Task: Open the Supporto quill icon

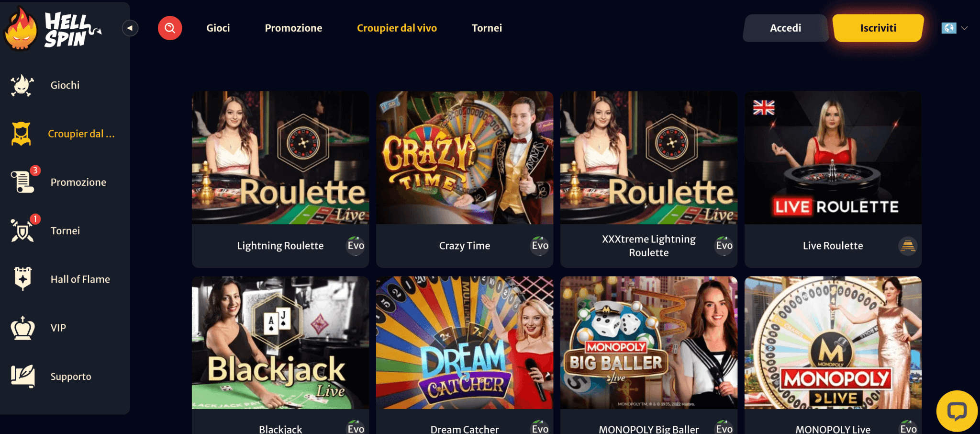Action: pyautogui.click(x=23, y=376)
